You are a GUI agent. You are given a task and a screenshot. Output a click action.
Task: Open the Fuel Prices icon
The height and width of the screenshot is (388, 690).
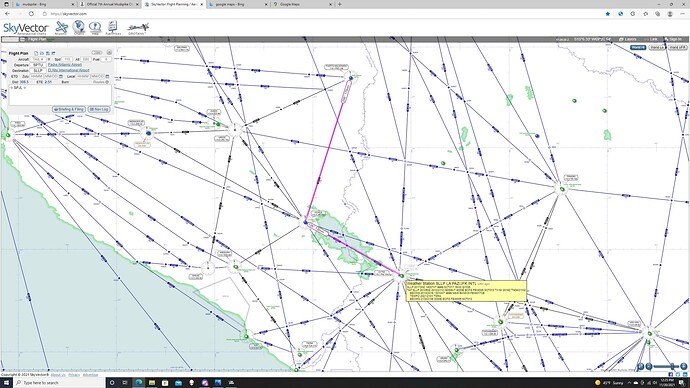coord(113,27)
